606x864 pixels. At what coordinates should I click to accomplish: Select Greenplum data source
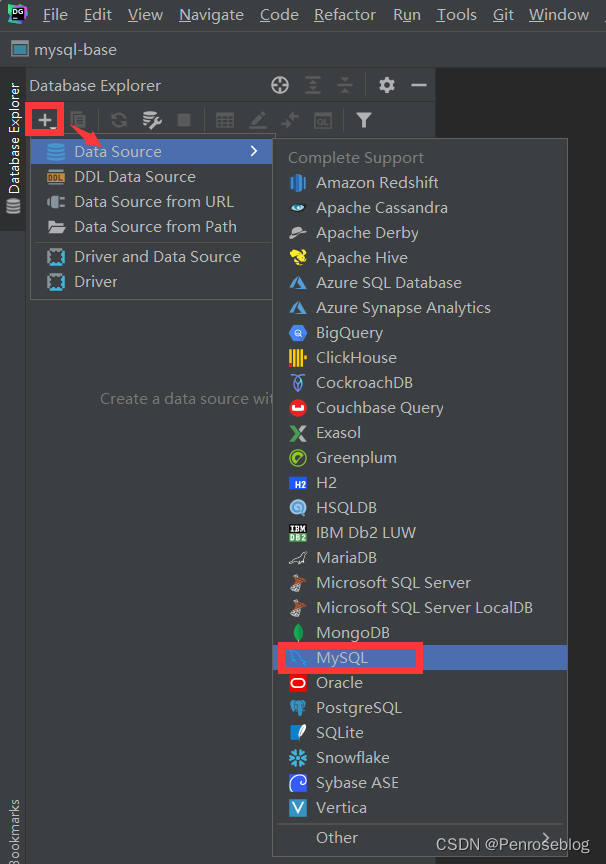[420, 457]
